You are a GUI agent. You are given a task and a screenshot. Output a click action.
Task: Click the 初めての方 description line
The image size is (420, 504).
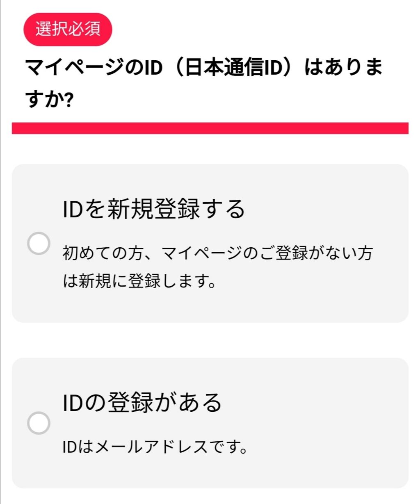pyautogui.click(x=217, y=253)
